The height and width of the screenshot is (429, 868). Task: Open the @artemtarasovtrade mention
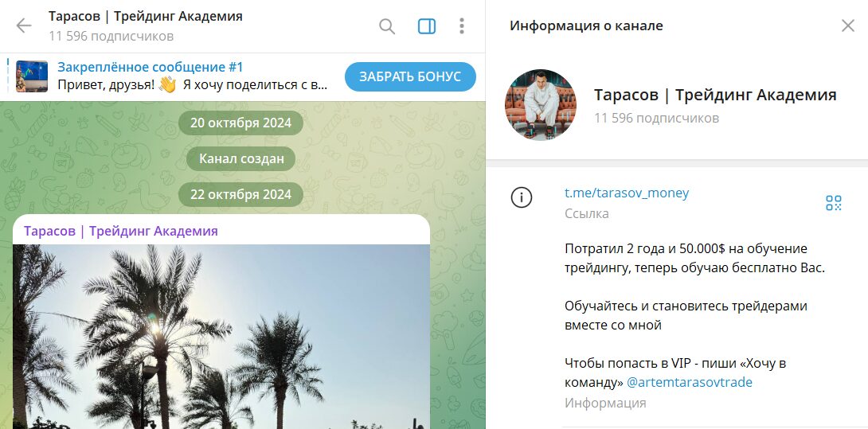coord(690,382)
